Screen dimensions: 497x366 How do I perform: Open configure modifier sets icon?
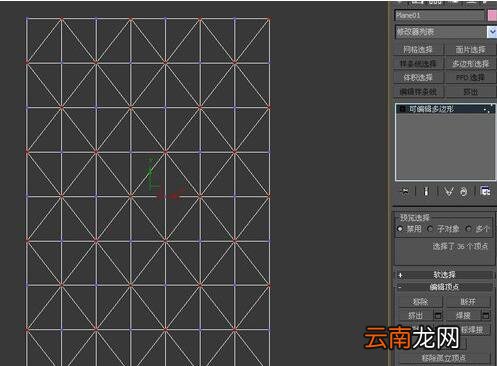(485, 192)
